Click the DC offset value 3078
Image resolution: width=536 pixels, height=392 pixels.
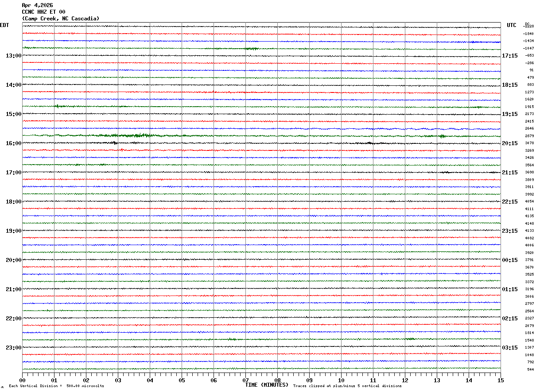tap(529, 143)
